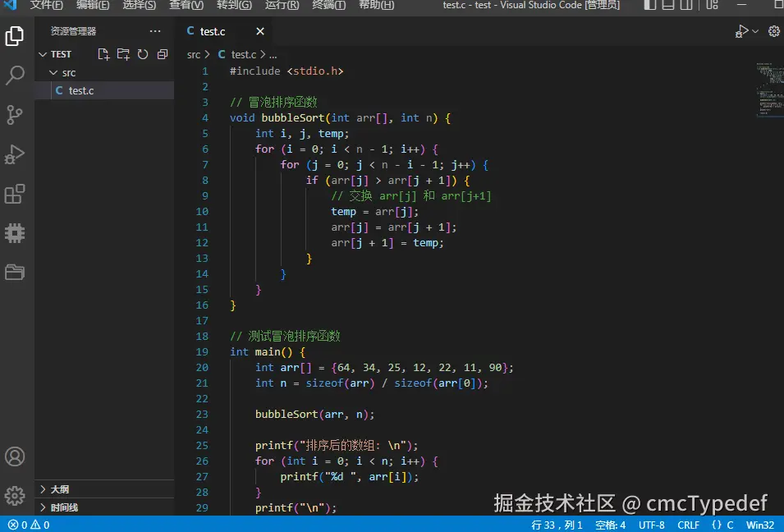Image resolution: width=784 pixels, height=532 pixels.
Task: Open the 运行(R) menu
Action: click(282, 5)
